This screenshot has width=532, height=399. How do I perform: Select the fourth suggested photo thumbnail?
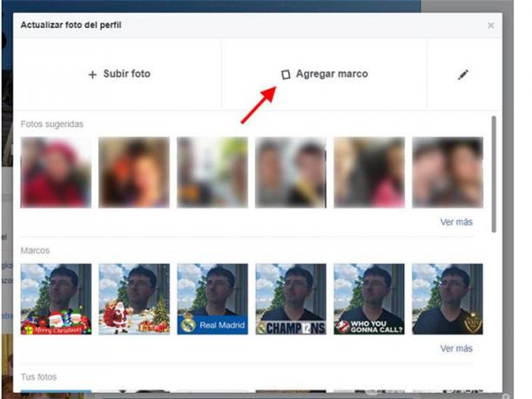click(x=291, y=172)
